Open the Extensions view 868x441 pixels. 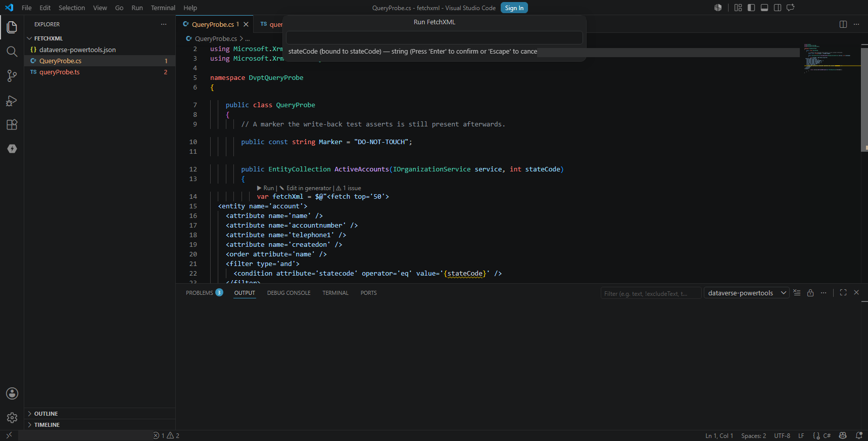[x=12, y=125]
